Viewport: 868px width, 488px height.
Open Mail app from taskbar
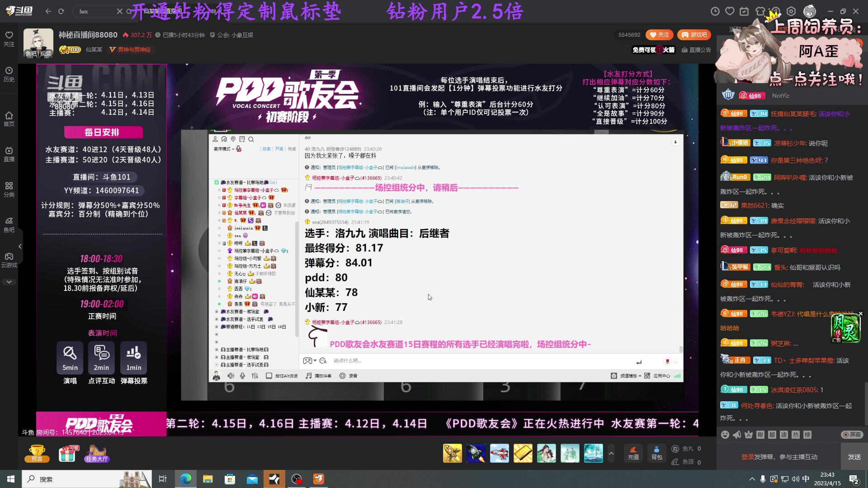point(252,479)
